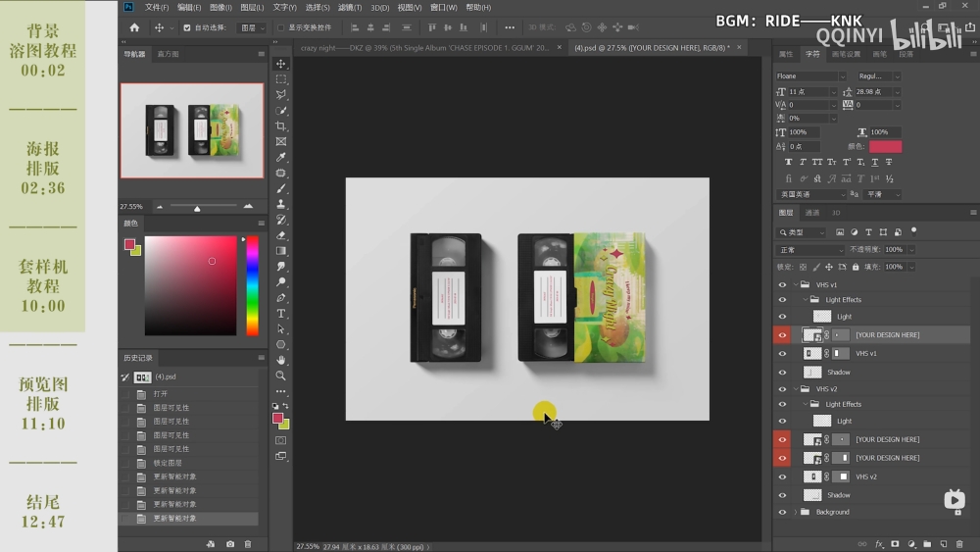Select the Gradient tool
Viewport: 980px width, 552px height.
pyautogui.click(x=281, y=251)
